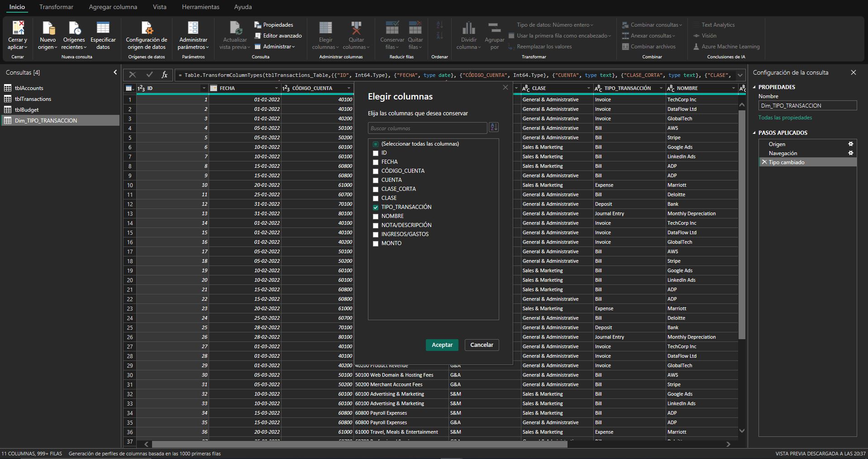The width and height of the screenshot is (868, 459).
Task: Click Quitar filas icon
Action: click(415, 28)
